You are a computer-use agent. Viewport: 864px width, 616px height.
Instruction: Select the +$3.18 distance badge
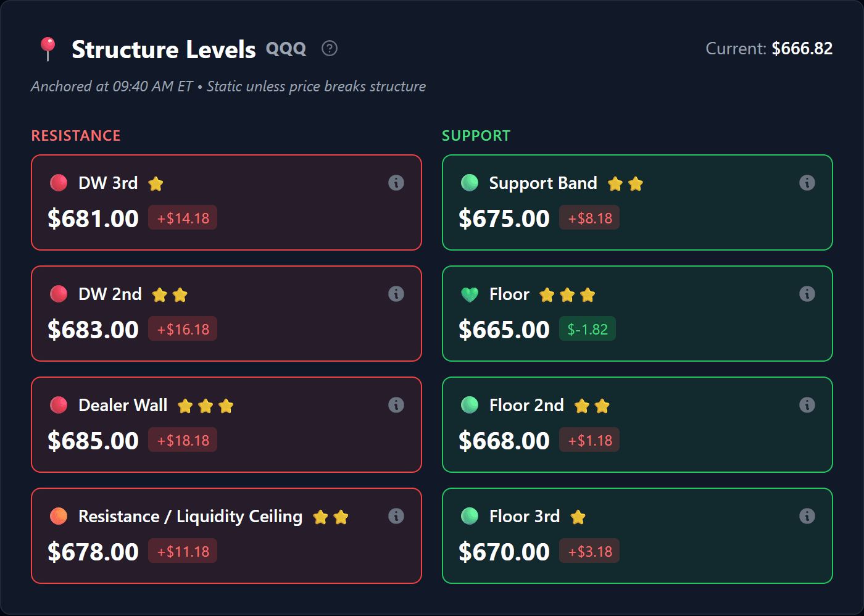tap(589, 551)
